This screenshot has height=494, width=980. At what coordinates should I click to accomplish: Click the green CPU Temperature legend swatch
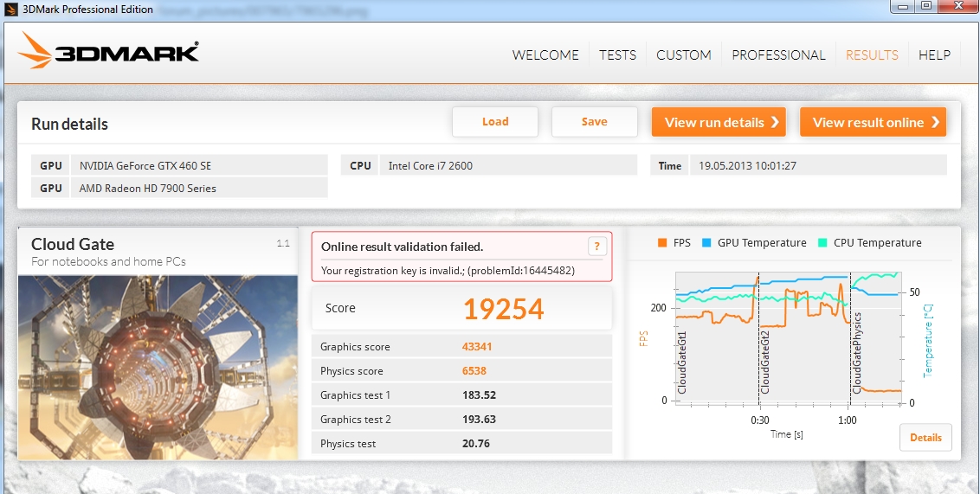point(822,243)
